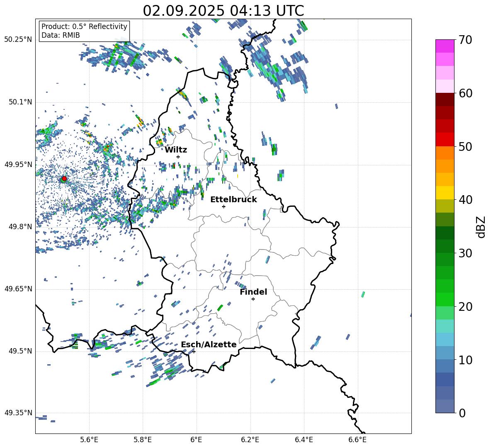
Task: Click the 50 colorbar tick label
Action: (x=465, y=146)
